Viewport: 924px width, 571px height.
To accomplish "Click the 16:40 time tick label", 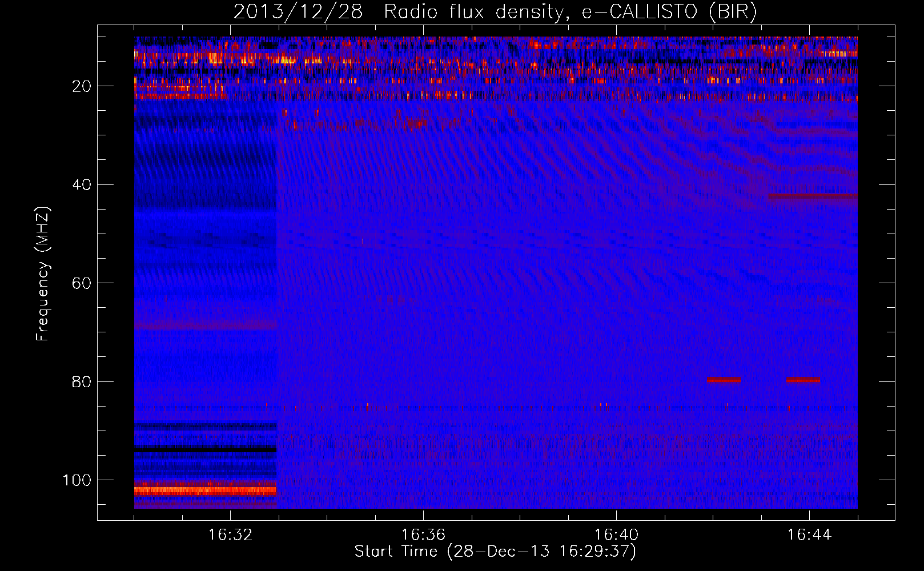I will click(616, 535).
